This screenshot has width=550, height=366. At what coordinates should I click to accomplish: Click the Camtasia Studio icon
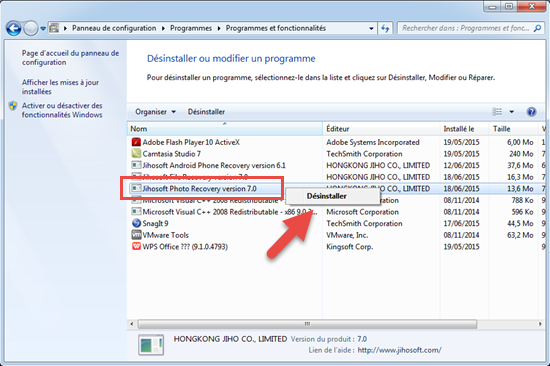(x=136, y=153)
